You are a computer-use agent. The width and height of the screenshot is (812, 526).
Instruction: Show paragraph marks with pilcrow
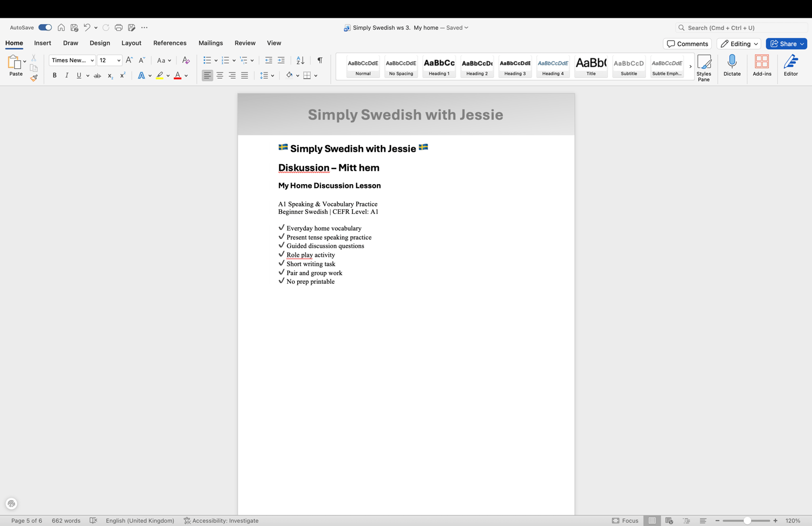point(320,60)
